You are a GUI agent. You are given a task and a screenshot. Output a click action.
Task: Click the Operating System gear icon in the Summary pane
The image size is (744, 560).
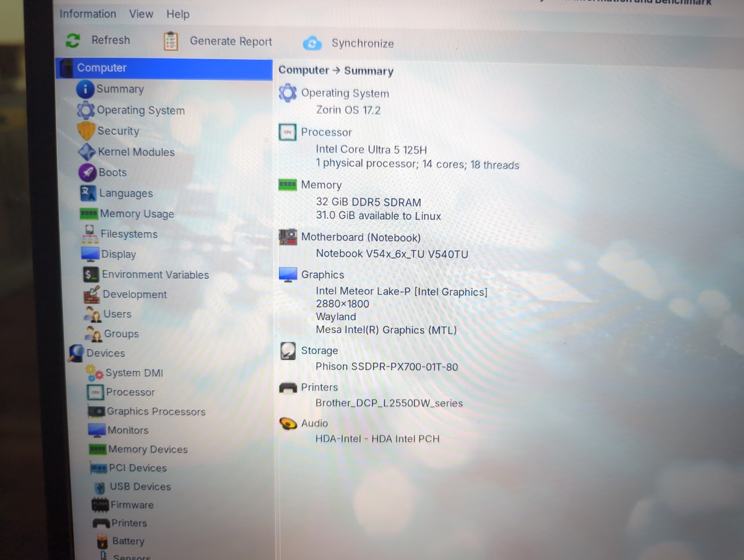click(x=288, y=93)
